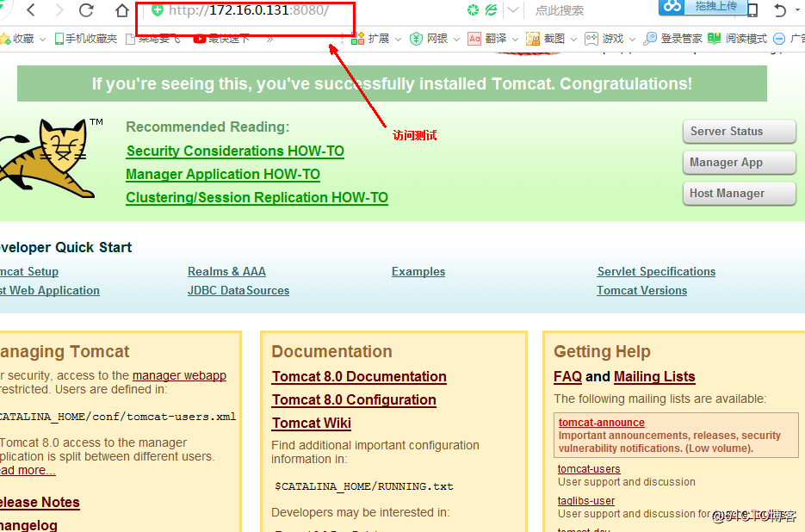Expand more bookmarks with the » chevron
The width and height of the screenshot is (805, 532).
point(270,39)
